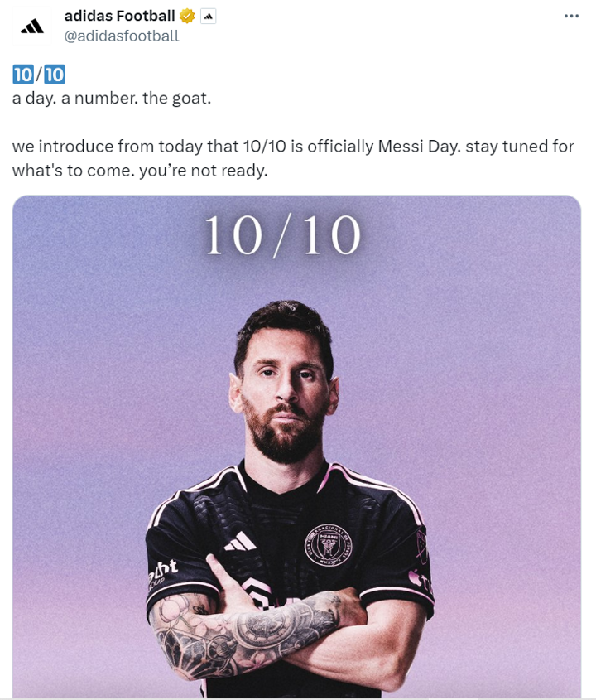This screenshot has height=700, width=596.
Task: Click the large 10/10 title inside the image
Action: click(x=282, y=236)
